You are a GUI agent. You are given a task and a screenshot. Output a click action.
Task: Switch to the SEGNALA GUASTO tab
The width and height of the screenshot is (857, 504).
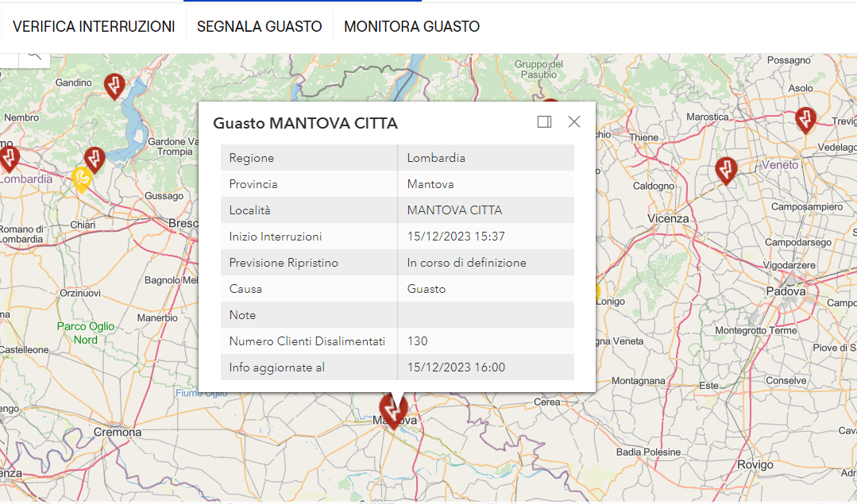(259, 26)
